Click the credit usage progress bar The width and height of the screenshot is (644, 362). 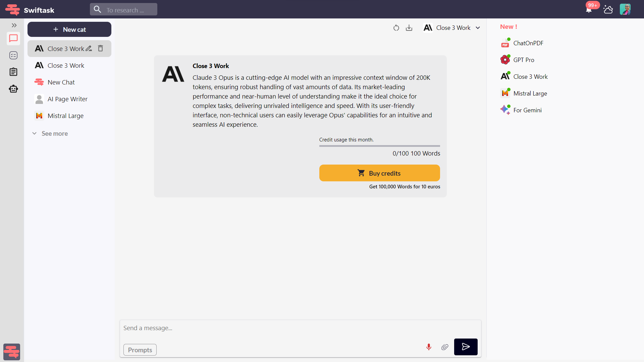379,146
